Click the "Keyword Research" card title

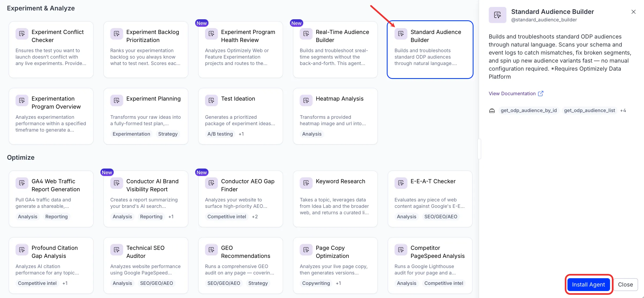[x=340, y=181]
